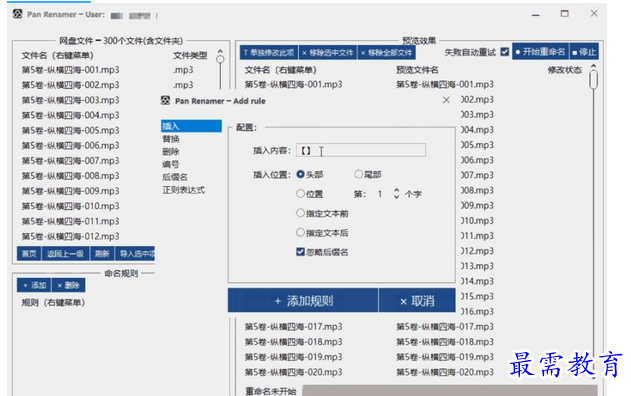Click 移除选中文件 toolbar button
Viewport: 631px width, 396px height.
click(x=328, y=52)
